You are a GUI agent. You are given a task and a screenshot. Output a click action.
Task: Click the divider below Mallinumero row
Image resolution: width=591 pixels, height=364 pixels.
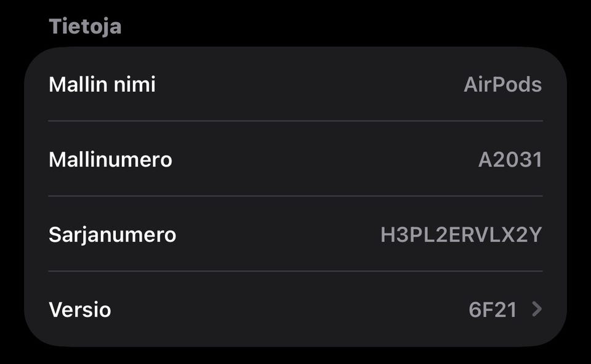coord(295,196)
